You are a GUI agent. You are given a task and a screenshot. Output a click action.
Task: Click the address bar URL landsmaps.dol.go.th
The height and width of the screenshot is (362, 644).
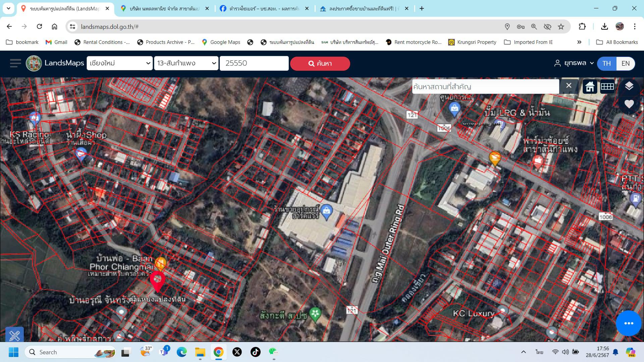pyautogui.click(x=110, y=26)
